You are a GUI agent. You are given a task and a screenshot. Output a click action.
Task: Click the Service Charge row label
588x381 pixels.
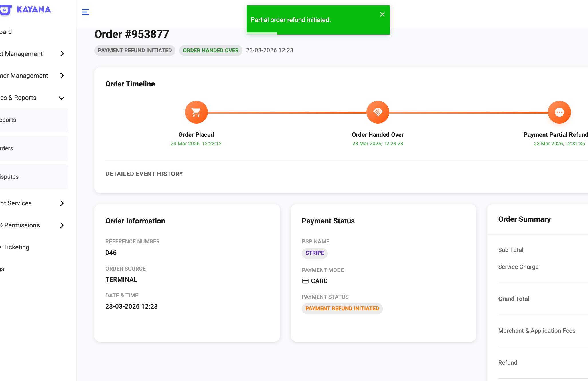(518, 267)
